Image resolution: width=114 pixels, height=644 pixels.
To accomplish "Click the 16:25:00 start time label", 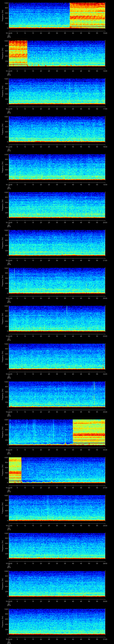I will point(9,450).
